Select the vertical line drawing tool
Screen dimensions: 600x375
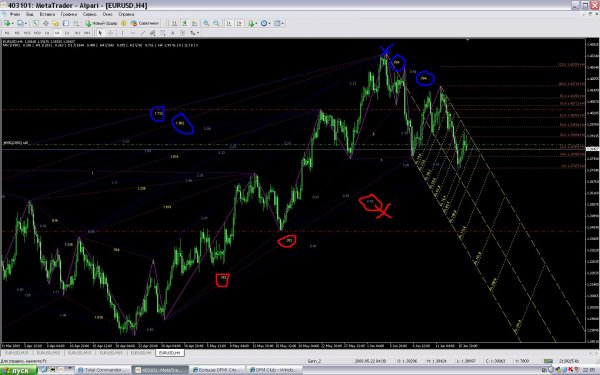tap(122, 33)
